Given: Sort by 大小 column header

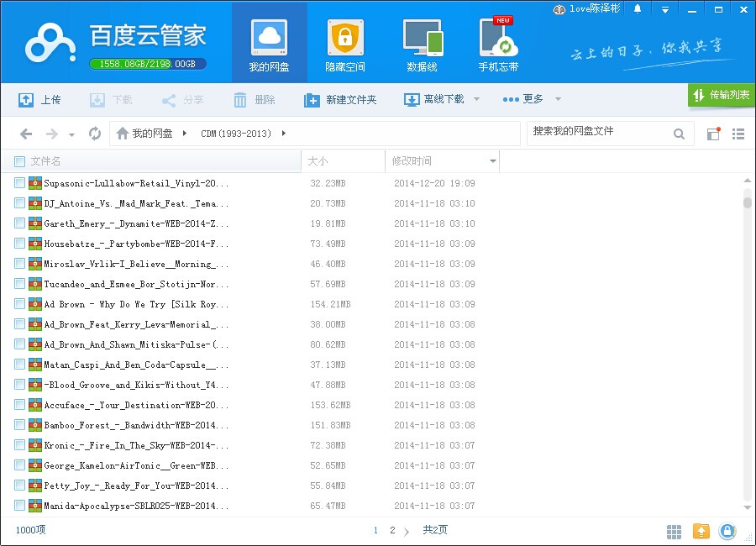Looking at the screenshot, I should 344,160.
